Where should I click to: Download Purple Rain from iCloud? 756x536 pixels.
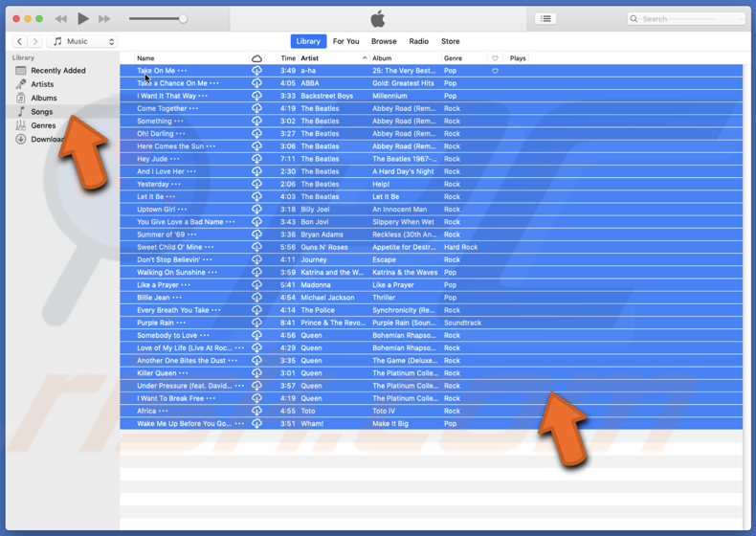(256, 323)
